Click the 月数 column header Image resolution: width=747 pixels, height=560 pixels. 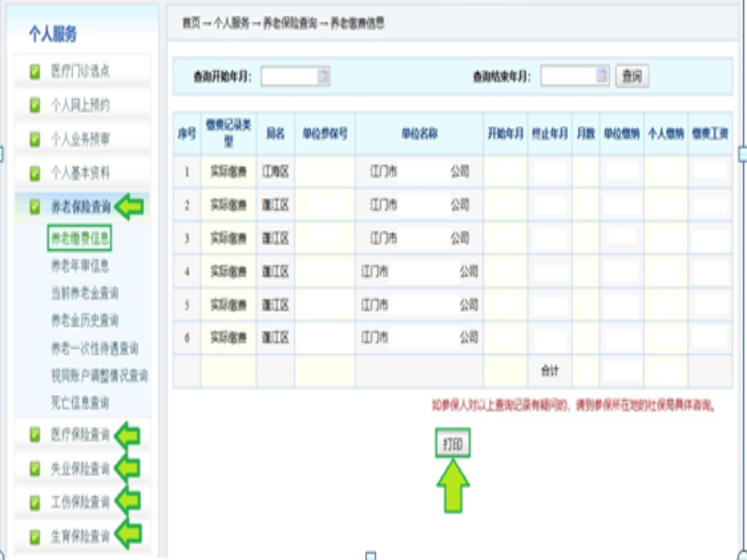pos(586,133)
